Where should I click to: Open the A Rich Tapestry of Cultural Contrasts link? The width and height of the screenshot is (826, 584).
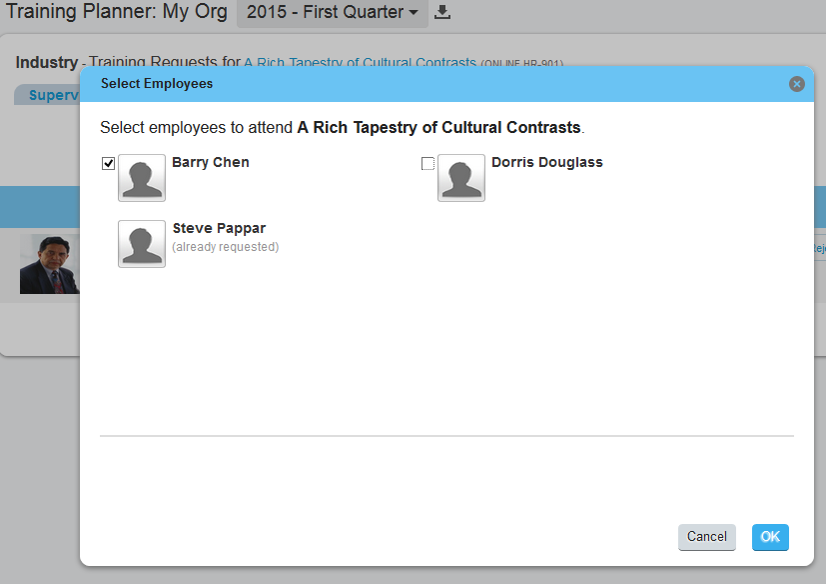[x=360, y=62]
